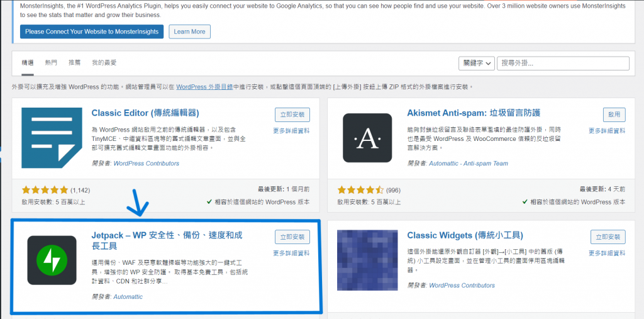Image resolution: width=644 pixels, height=319 pixels.
Task: Open 更多詳細資料 for Jetpack
Action: [291, 253]
